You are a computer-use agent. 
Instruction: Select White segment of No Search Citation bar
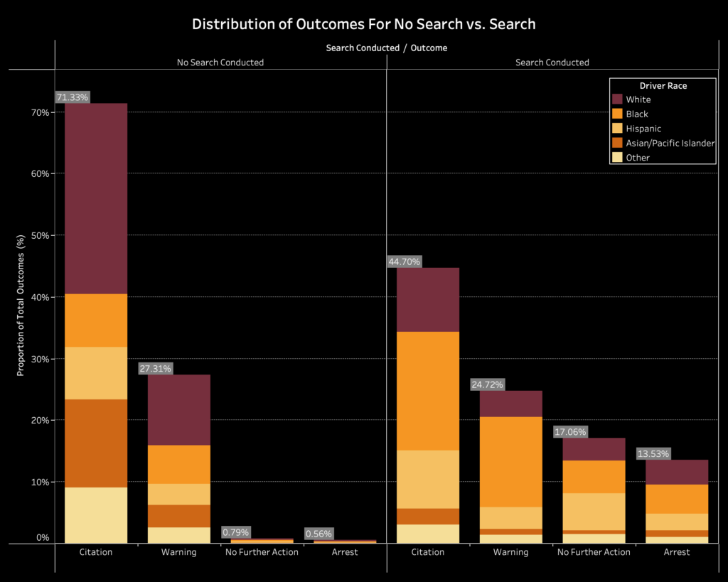[96, 198]
